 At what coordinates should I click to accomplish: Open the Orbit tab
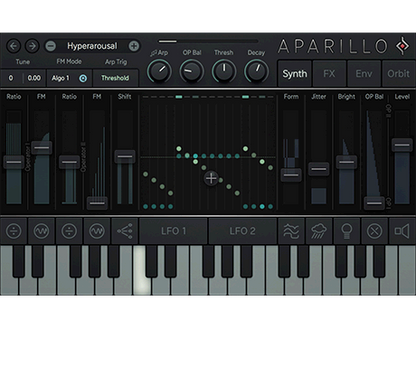398,74
